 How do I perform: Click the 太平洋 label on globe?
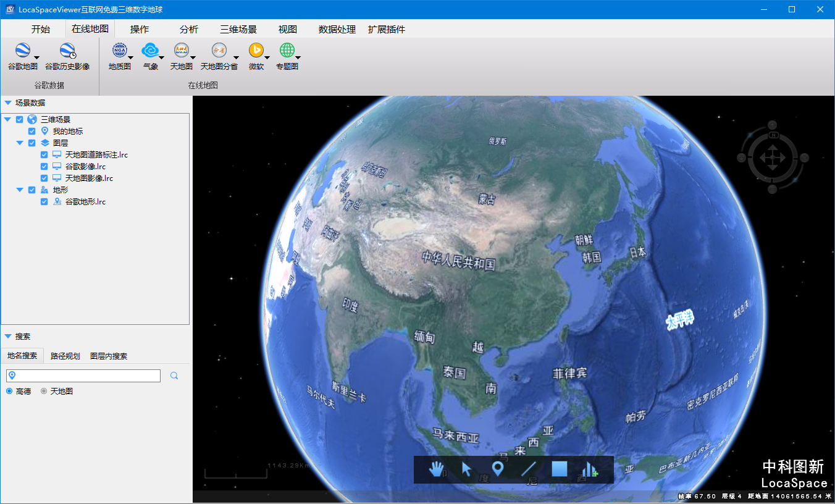[x=680, y=320]
